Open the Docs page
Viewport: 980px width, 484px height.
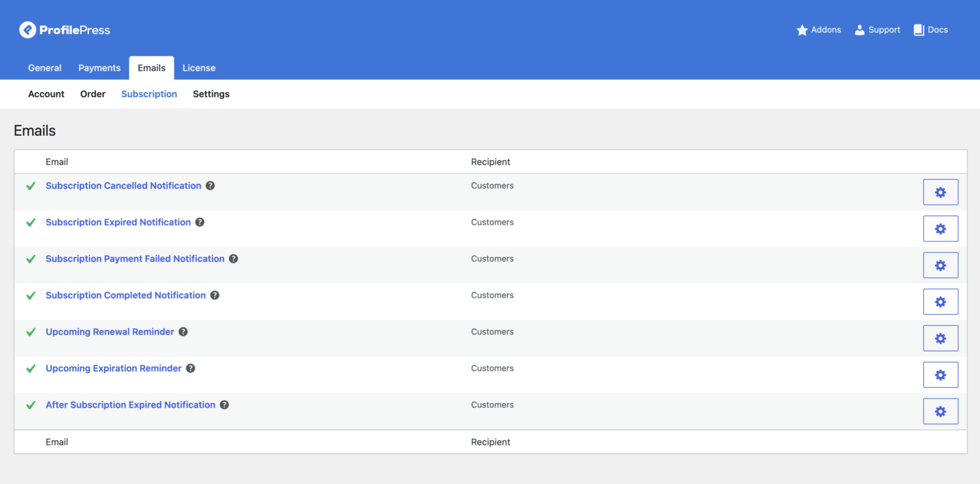click(x=930, y=30)
